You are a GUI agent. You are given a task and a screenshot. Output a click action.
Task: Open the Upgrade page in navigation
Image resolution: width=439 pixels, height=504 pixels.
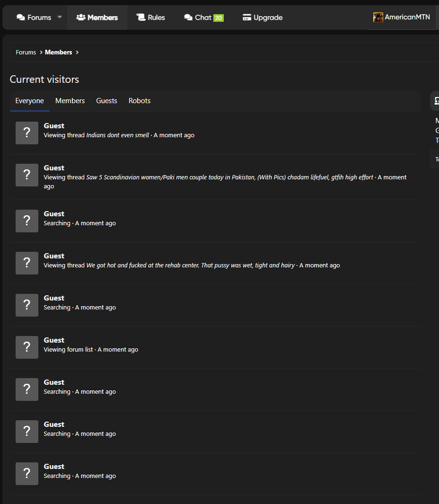point(268,18)
